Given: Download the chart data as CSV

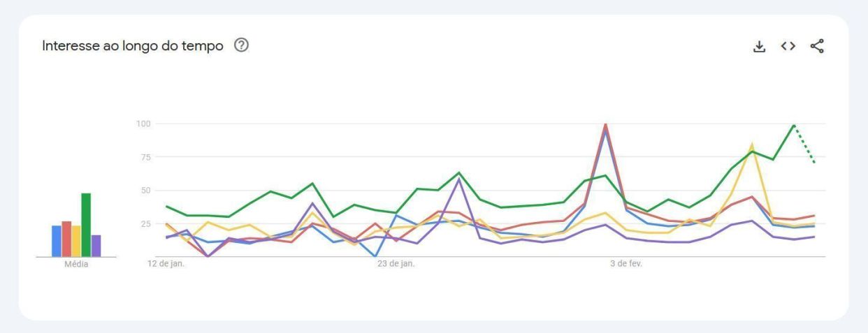Looking at the screenshot, I should pos(759,47).
